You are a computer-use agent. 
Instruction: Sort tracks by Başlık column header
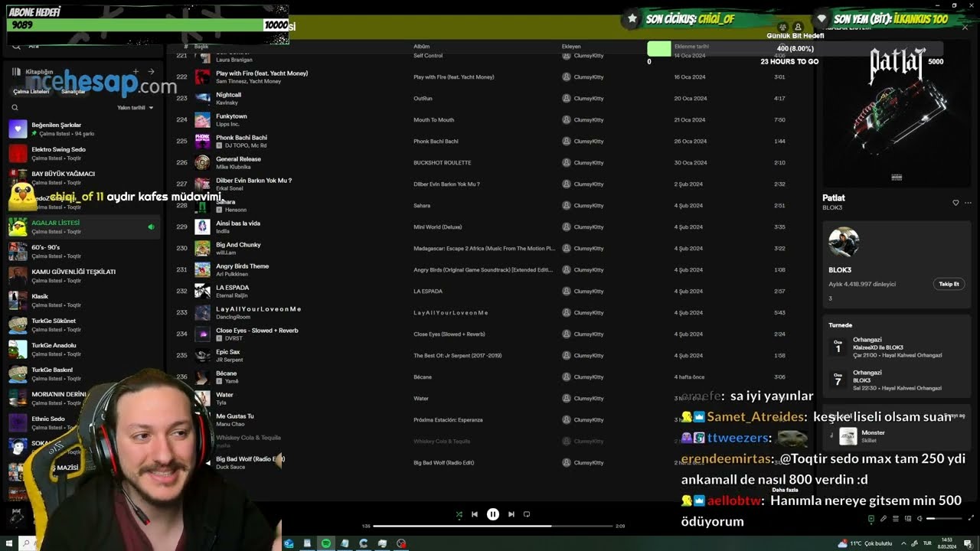point(201,47)
